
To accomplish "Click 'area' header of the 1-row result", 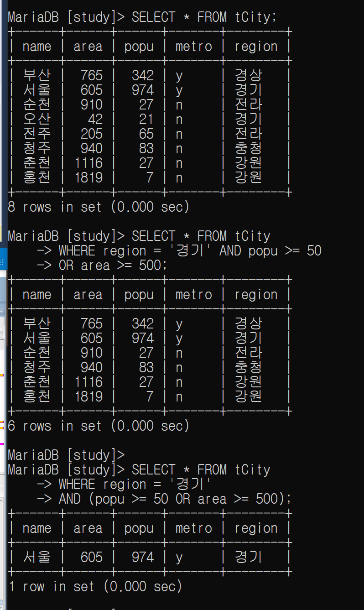I will point(88,528).
